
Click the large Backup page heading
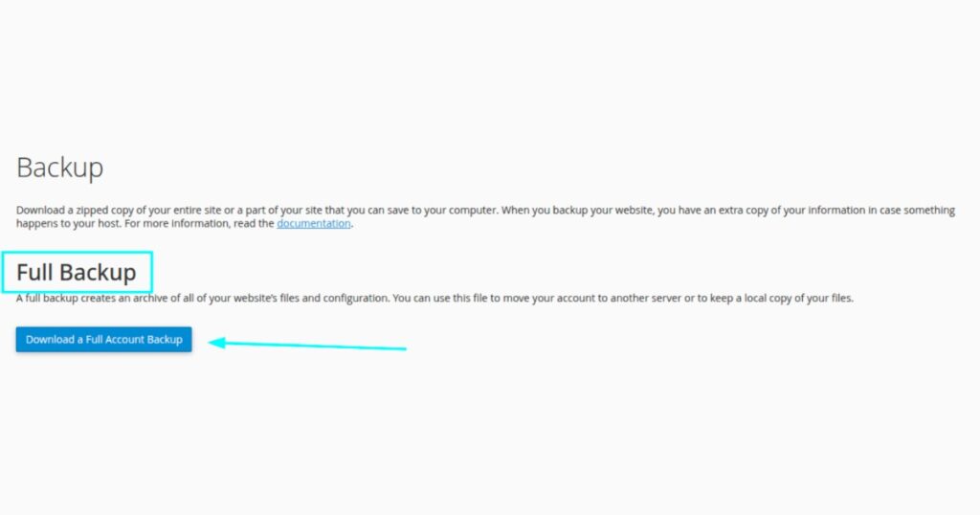[60, 168]
